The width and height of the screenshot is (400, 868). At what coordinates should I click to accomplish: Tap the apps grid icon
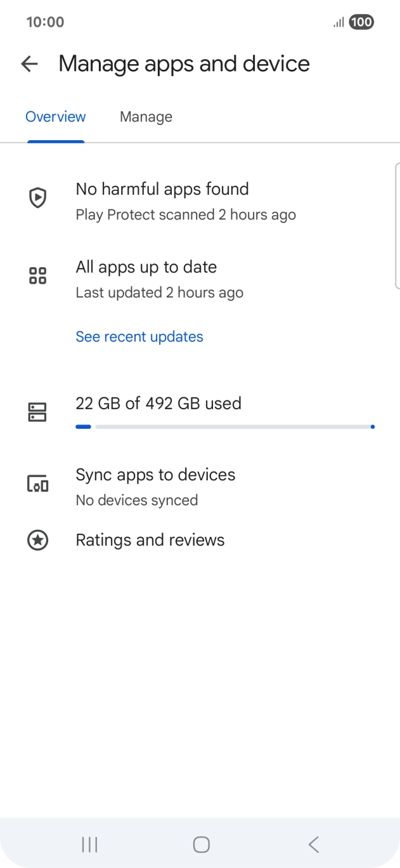point(38,276)
